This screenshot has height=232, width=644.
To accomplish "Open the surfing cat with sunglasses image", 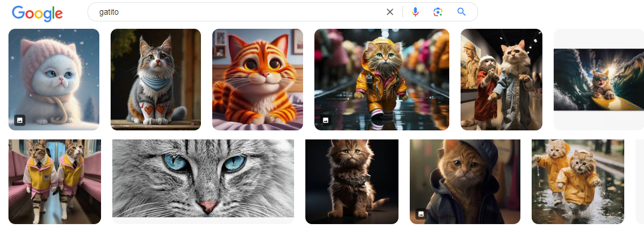I will pyautogui.click(x=598, y=79).
